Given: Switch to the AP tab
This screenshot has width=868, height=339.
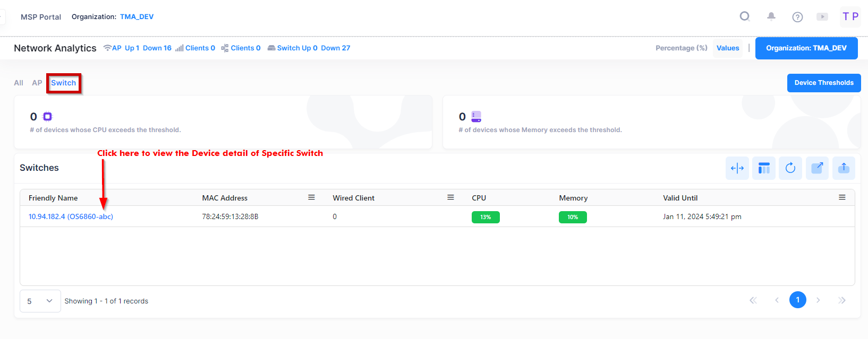Looking at the screenshot, I should tap(37, 83).
